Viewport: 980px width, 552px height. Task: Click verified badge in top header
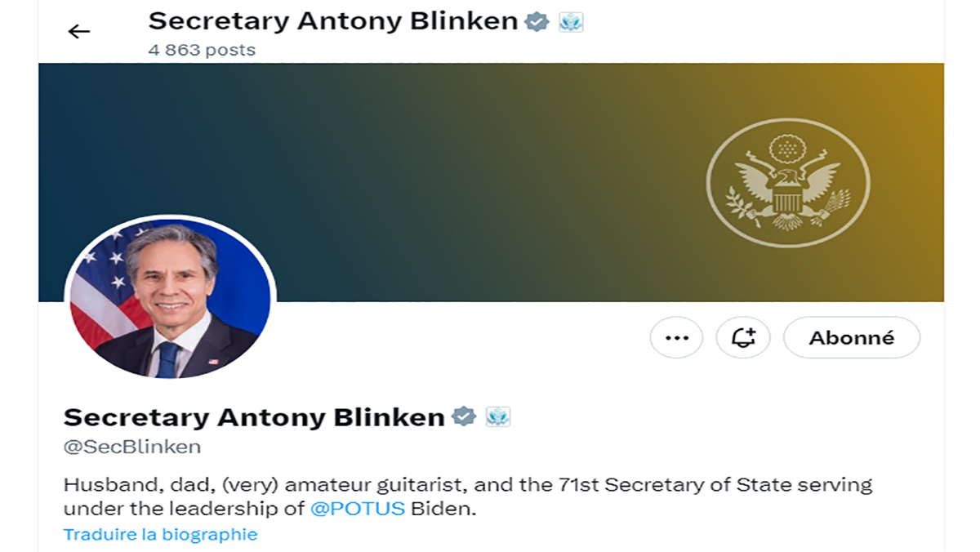pyautogui.click(x=537, y=21)
